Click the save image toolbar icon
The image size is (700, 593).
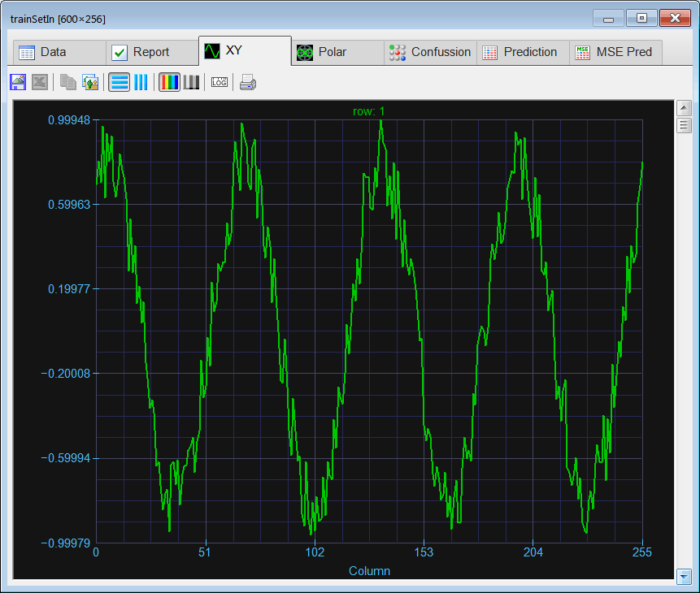tap(18, 82)
